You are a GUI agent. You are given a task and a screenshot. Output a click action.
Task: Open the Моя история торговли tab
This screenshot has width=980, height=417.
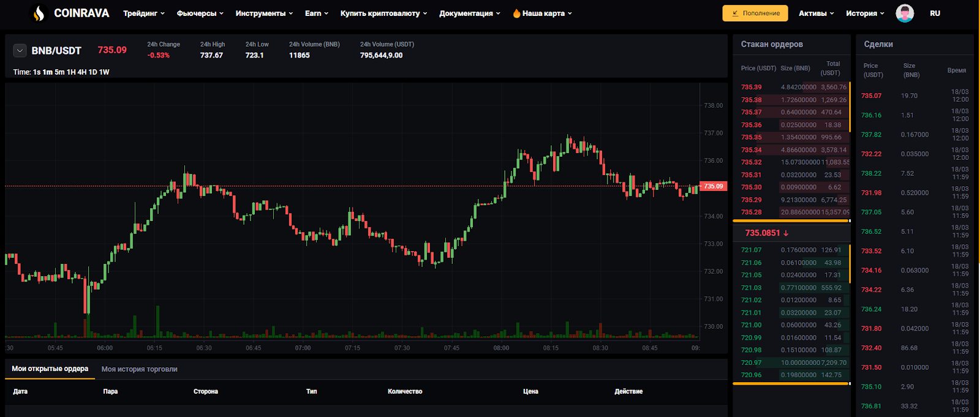point(139,369)
